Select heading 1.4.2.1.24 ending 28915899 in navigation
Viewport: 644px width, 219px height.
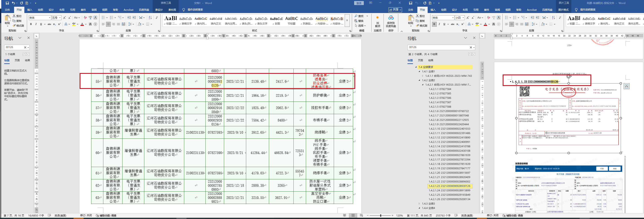pos(449,190)
